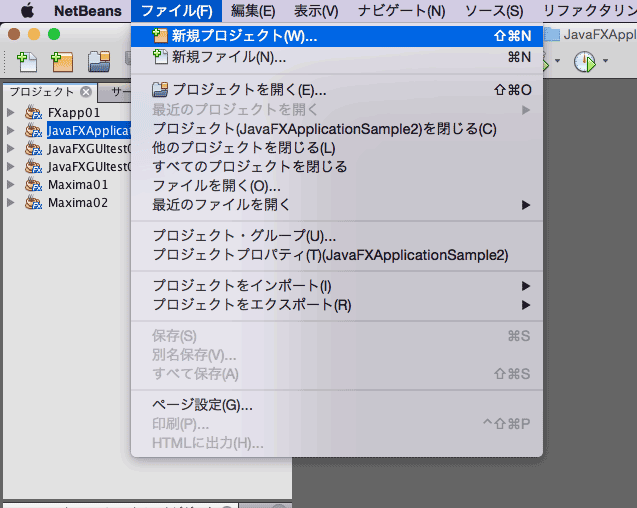637x508 pixels.
Task: Open the リファクタリング menu
Action: tap(590, 11)
